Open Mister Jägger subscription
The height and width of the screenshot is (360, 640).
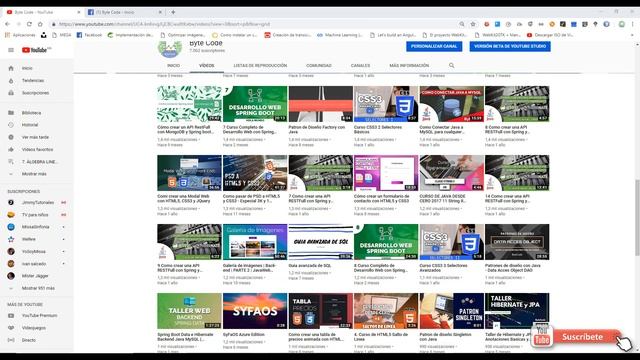35,276
